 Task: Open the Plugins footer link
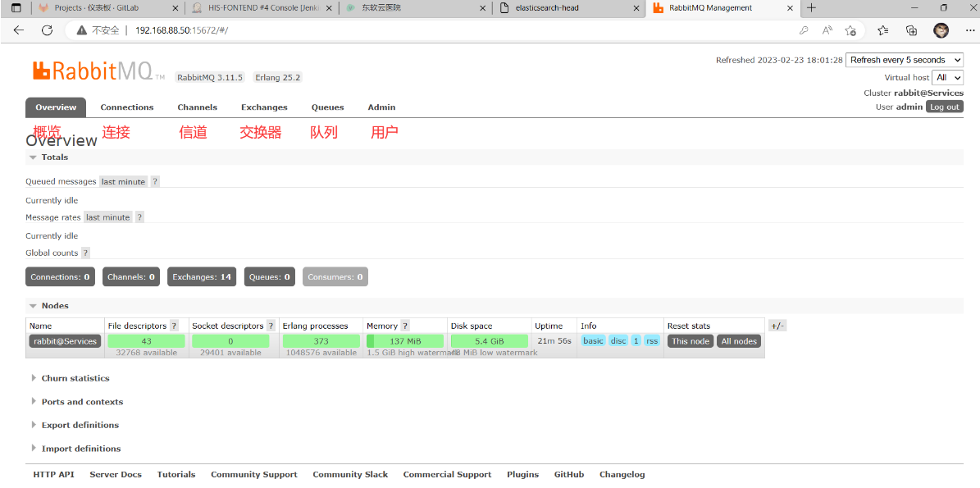tap(523, 475)
